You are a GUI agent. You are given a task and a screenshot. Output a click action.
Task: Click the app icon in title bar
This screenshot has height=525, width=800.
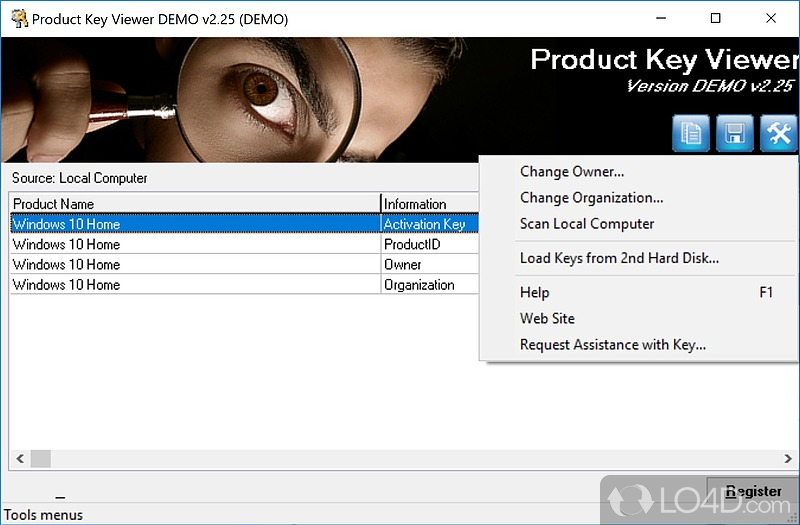[x=18, y=18]
